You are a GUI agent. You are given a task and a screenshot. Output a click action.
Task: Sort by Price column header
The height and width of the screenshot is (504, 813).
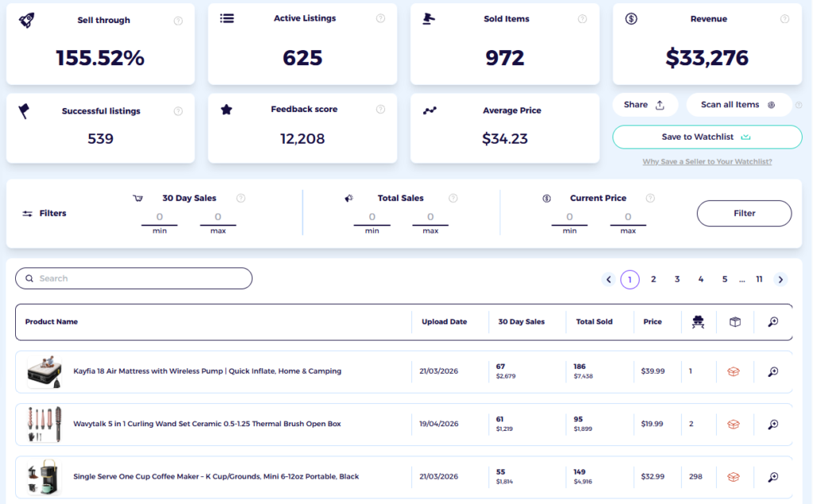point(653,322)
